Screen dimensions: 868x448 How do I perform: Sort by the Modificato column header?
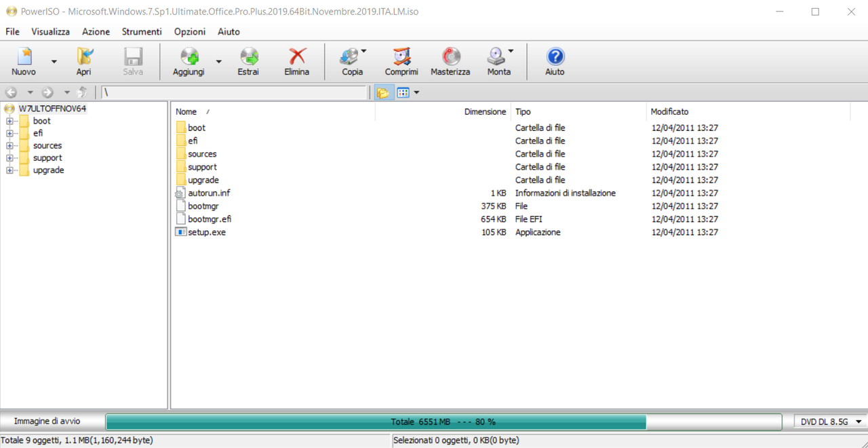tap(748, 111)
